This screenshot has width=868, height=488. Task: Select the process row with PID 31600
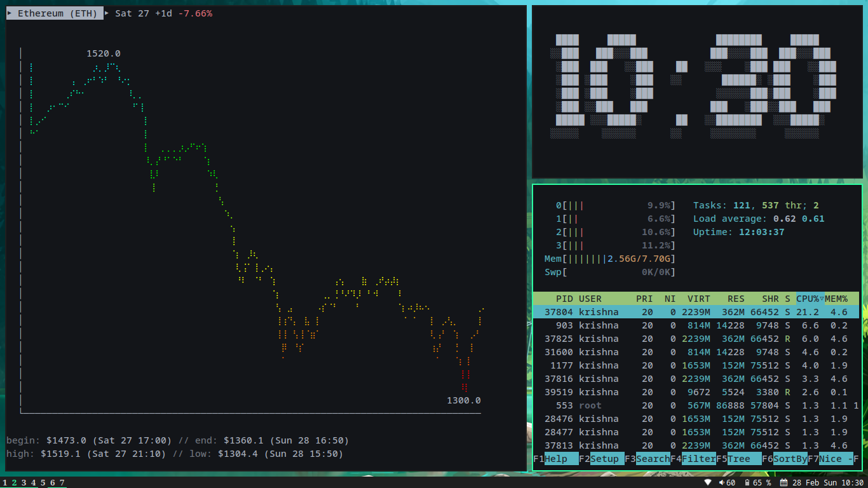(696, 352)
